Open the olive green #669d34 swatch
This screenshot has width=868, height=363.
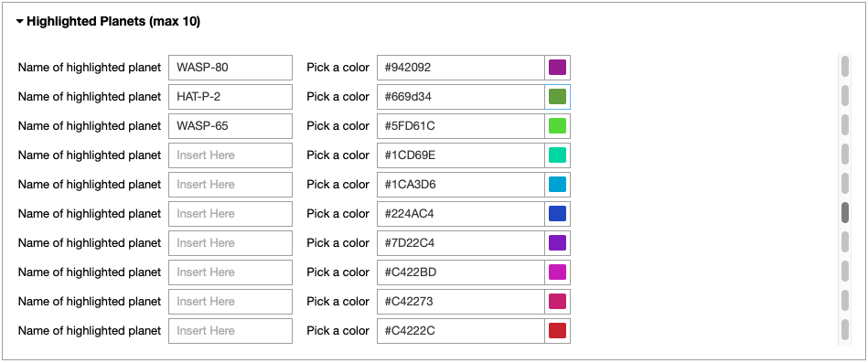[x=557, y=97]
